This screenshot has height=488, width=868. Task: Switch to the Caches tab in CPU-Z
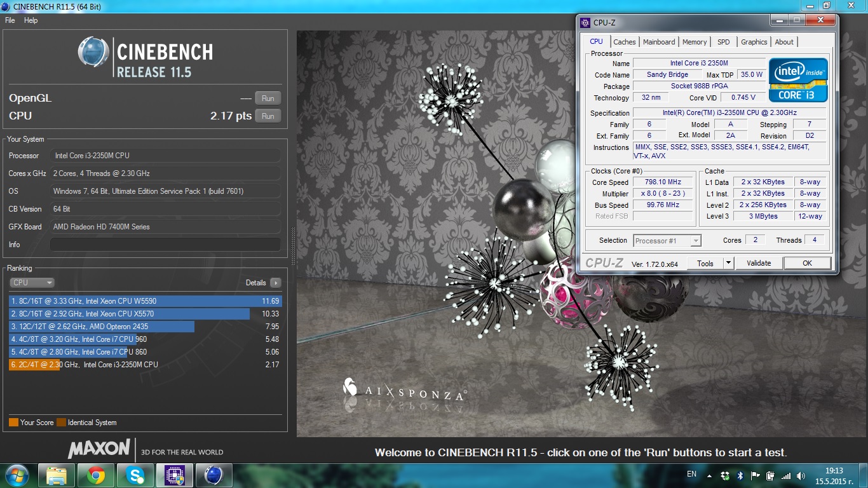(624, 42)
